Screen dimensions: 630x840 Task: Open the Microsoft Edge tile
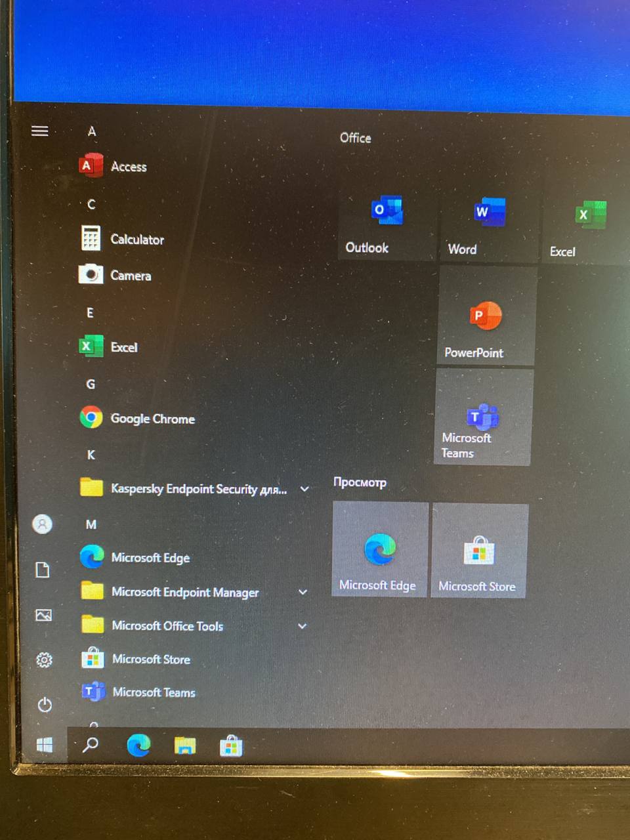[380, 549]
